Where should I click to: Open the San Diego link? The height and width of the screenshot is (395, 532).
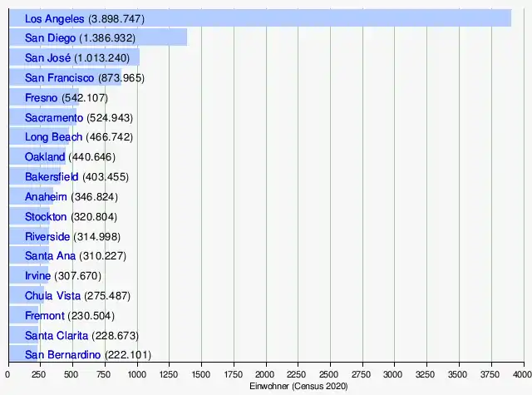click(50, 38)
